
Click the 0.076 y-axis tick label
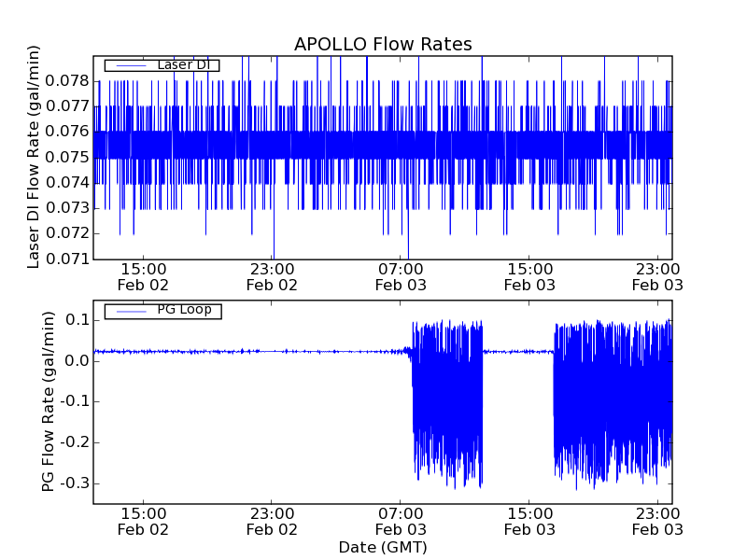click(x=67, y=131)
